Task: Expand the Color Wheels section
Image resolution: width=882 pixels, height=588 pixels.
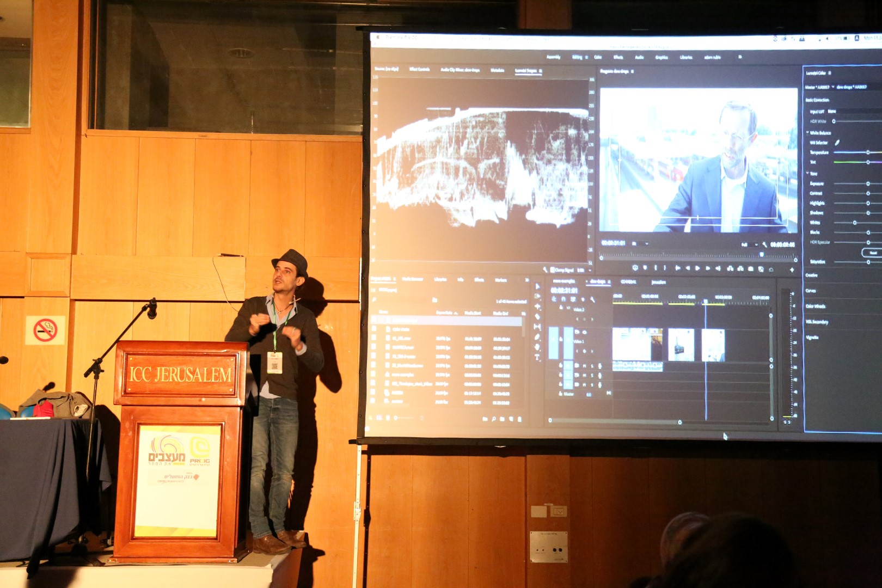Action: (816, 306)
